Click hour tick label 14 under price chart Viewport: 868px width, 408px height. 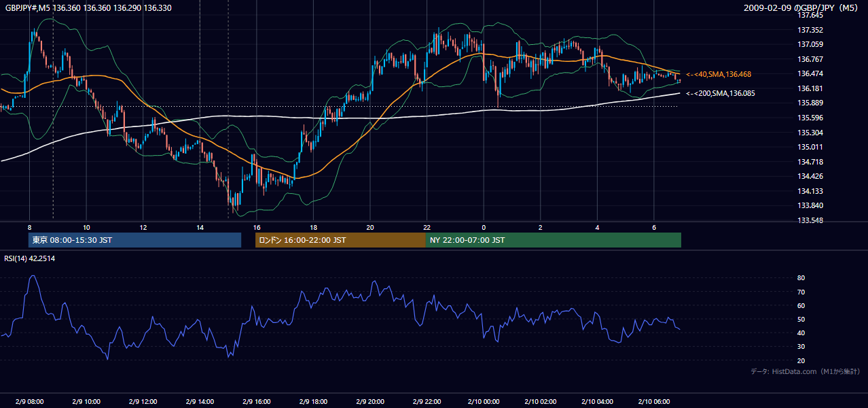click(200, 226)
